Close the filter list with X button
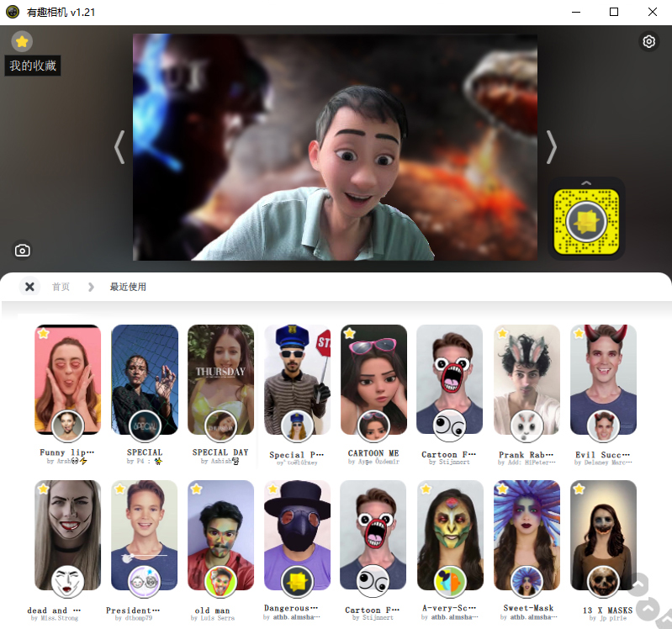The image size is (672, 629). tap(29, 287)
